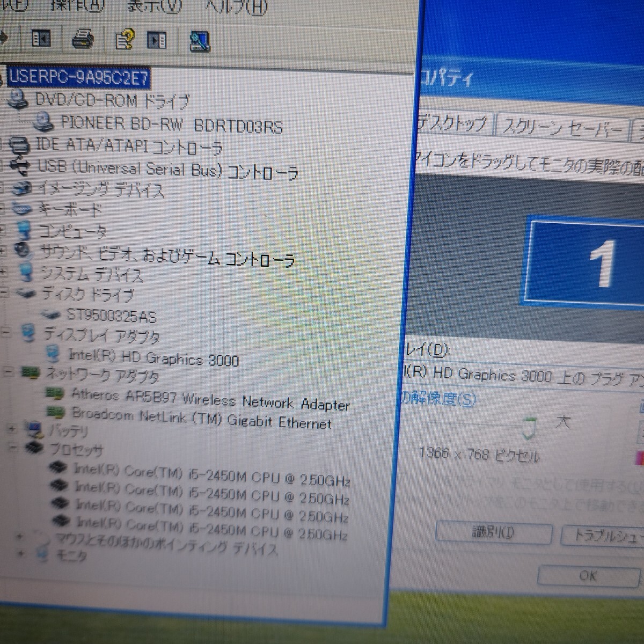Click the screen resolution slider handle
The image size is (644, 644).
tap(529, 428)
